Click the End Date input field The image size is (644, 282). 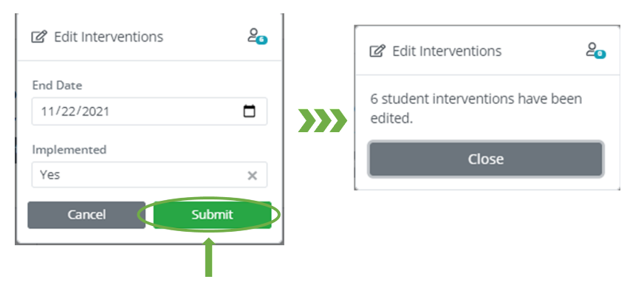coord(149,111)
